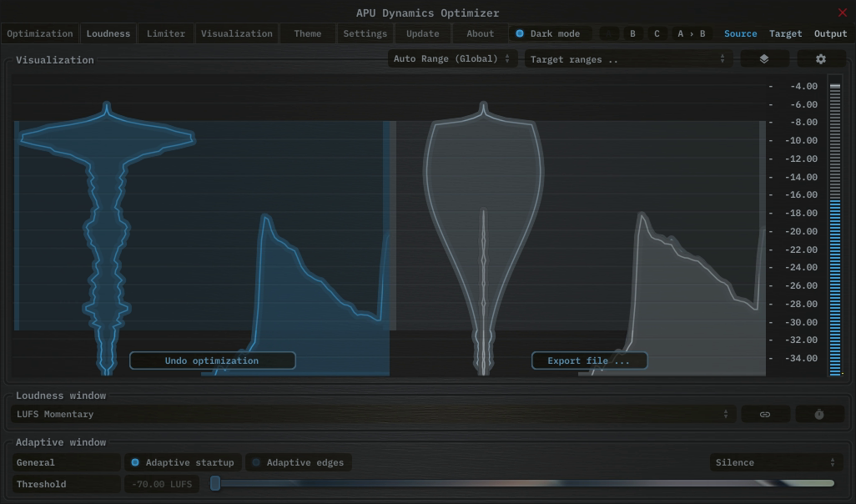Click the Threshold slider handle
The image size is (856, 504).
pos(215,484)
